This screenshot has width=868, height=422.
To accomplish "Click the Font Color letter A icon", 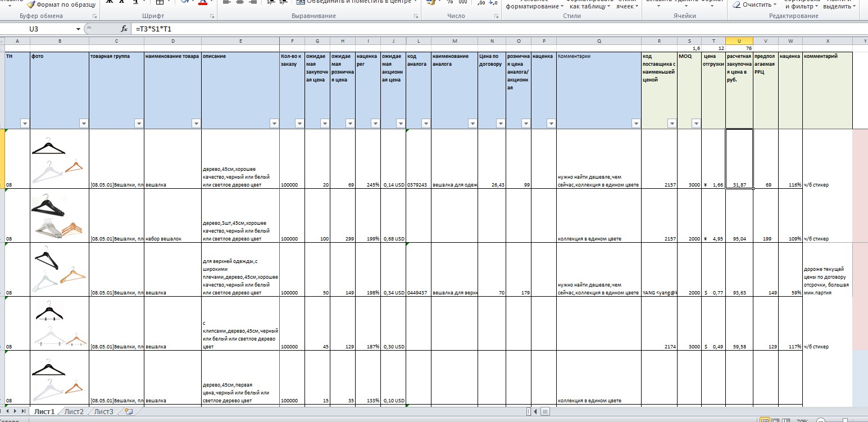I will (203, 3).
